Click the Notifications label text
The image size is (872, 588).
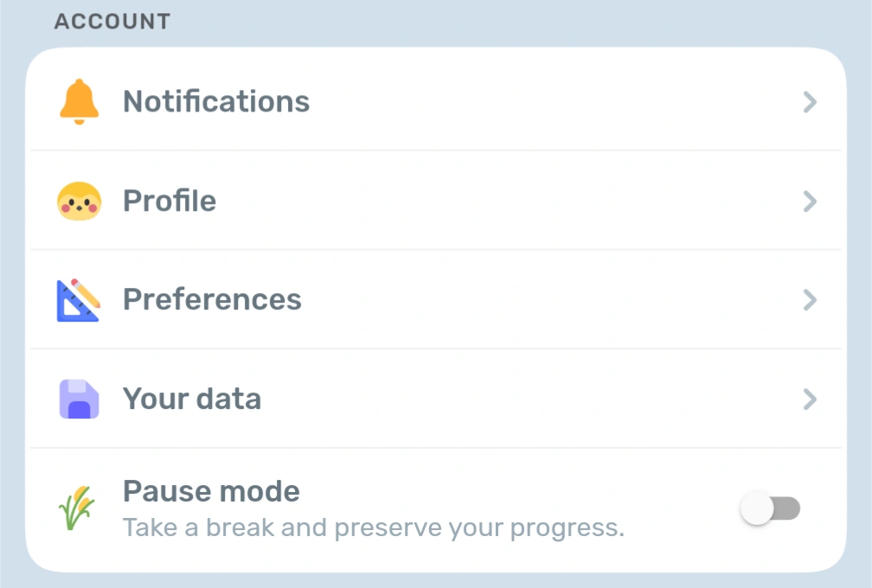coord(216,100)
